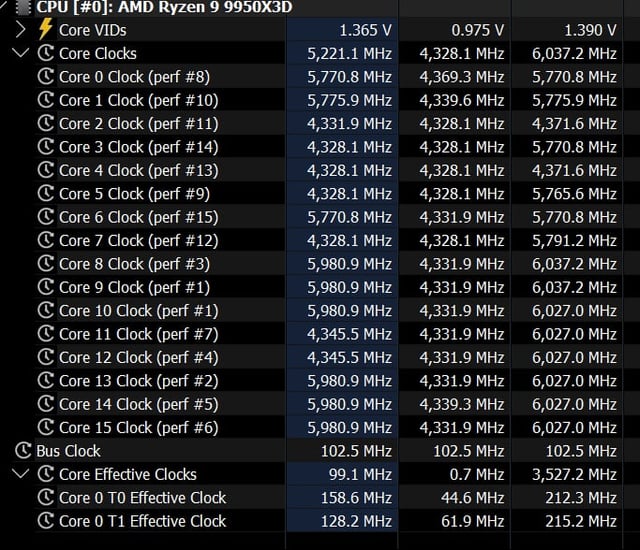Image resolution: width=640 pixels, height=550 pixels.
Task: Click the clock icon for Core 7 Clock
Action: coord(46,240)
